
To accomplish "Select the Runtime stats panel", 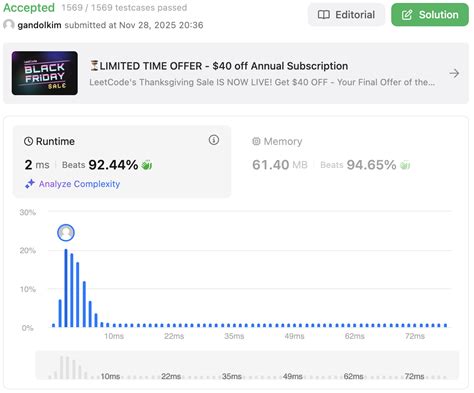I will [122, 161].
